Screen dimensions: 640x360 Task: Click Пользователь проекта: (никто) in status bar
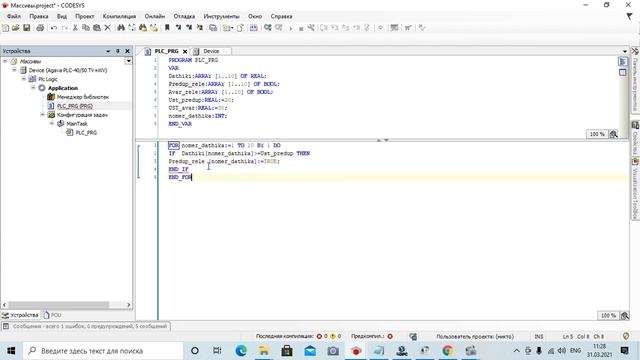pyautogui.click(x=475, y=336)
